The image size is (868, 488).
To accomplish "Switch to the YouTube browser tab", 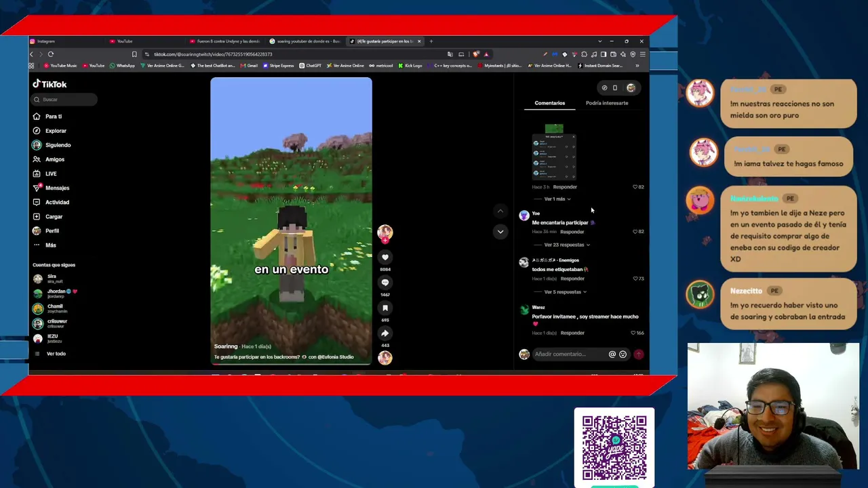I will [147, 41].
